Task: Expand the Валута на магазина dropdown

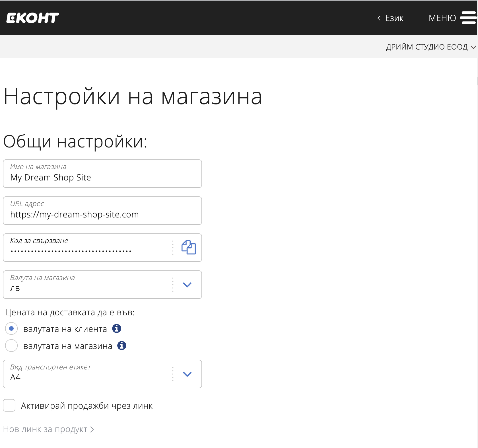Action: pos(187,285)
